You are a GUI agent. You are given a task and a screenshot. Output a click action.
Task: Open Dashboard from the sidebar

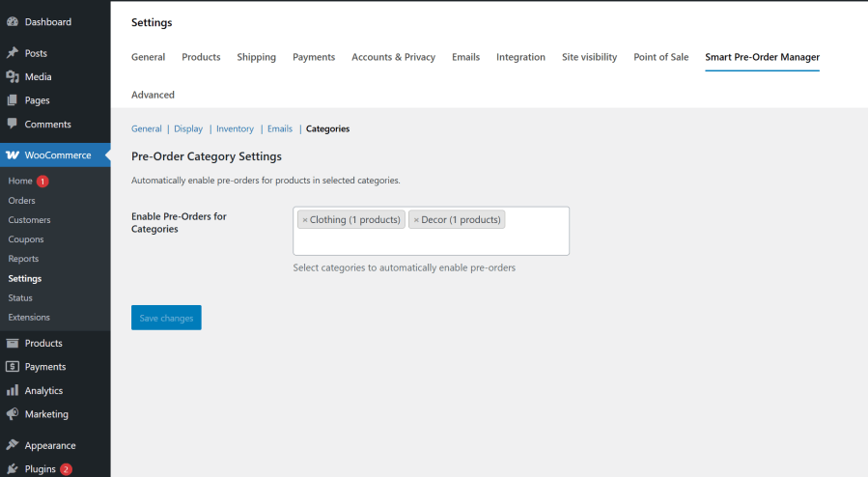(x=47, y=21)
